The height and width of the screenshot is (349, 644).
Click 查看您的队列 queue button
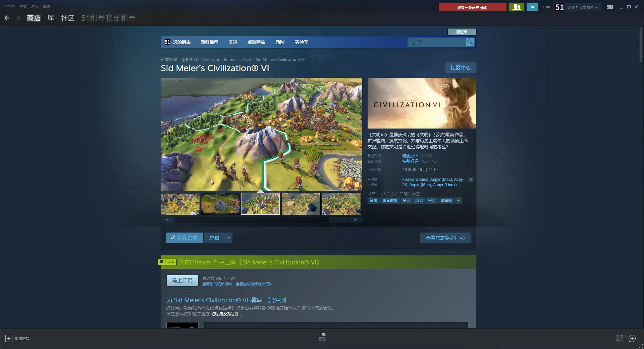pyautogui.click(x=445, y=238)
